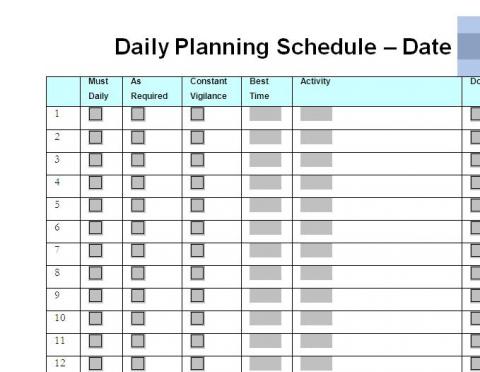
Task: Click the Date field next to the title
Action: pyautogui.click(x=469, y=46)
